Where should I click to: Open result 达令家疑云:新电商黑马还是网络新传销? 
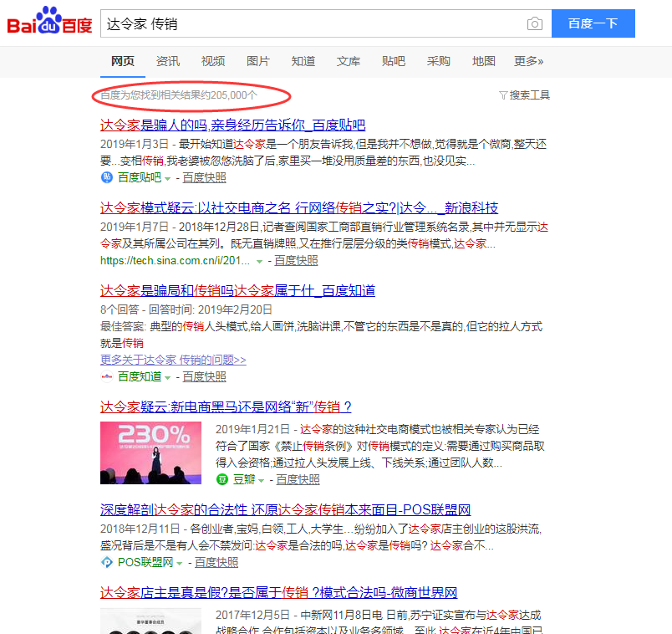click(226, 406)
